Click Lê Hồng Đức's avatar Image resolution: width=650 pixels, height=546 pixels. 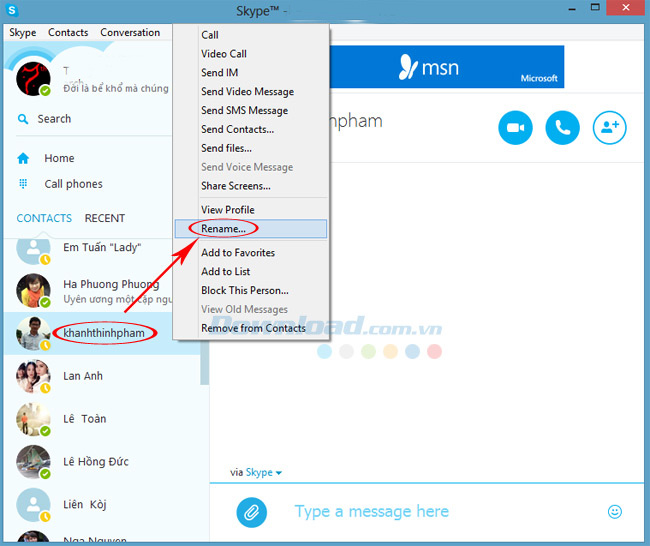(33, 462)
